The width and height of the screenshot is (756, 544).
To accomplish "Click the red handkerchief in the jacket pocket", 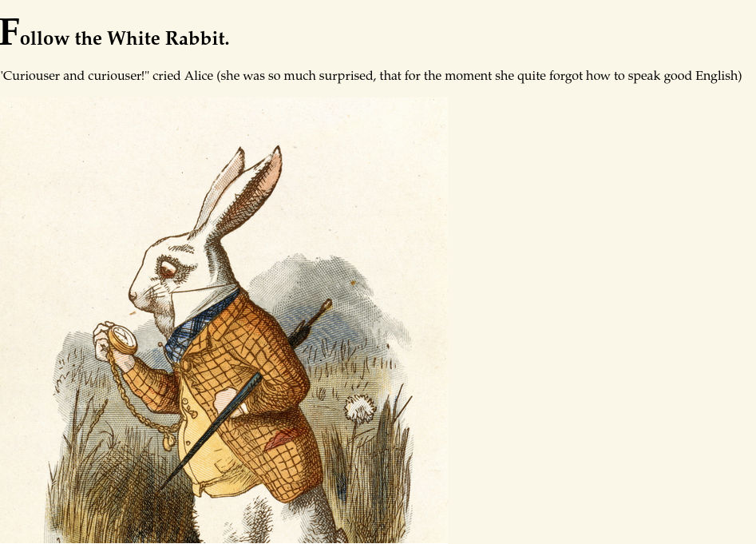I will (282, 439).
